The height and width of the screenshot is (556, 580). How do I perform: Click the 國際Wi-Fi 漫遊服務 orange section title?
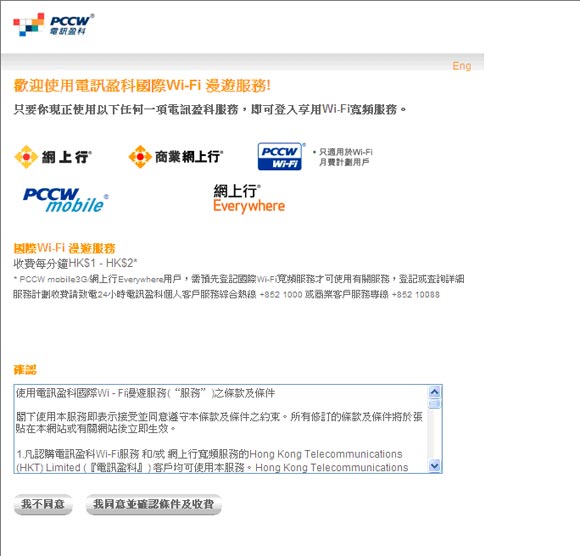[64, 248]
